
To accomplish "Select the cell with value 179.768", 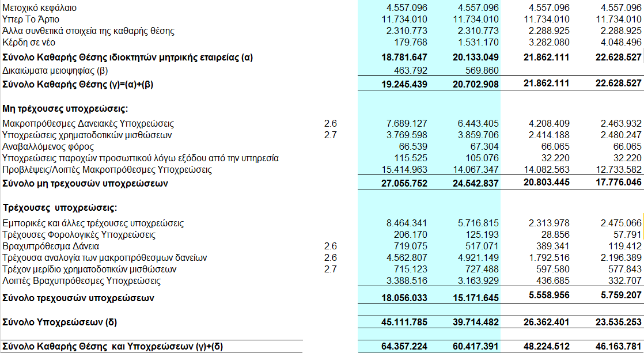I will [410, 42].
